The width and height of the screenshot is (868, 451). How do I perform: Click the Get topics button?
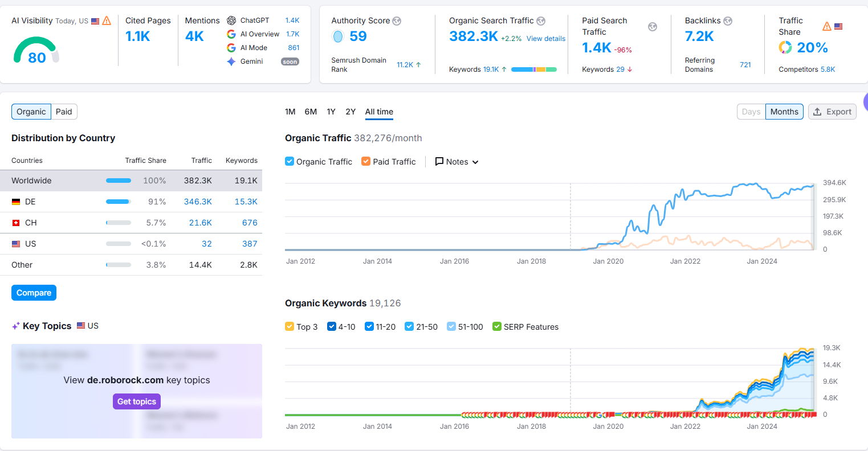pos(137,401)
